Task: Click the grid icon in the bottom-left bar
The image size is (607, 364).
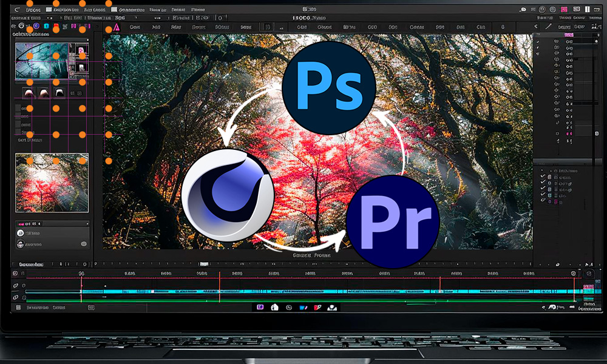Action: (x=91, y=308)
